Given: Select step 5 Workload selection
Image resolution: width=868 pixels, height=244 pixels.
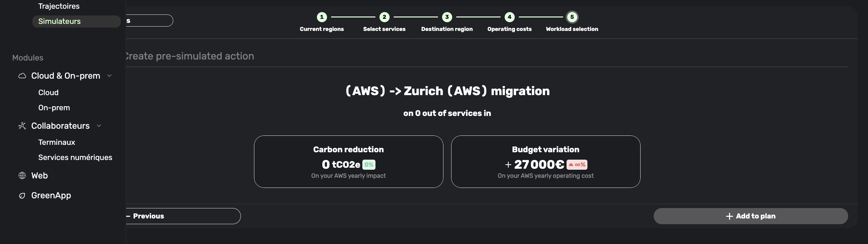Looking at the screenshot, I should pyautogui.click(x=572, y=17).
